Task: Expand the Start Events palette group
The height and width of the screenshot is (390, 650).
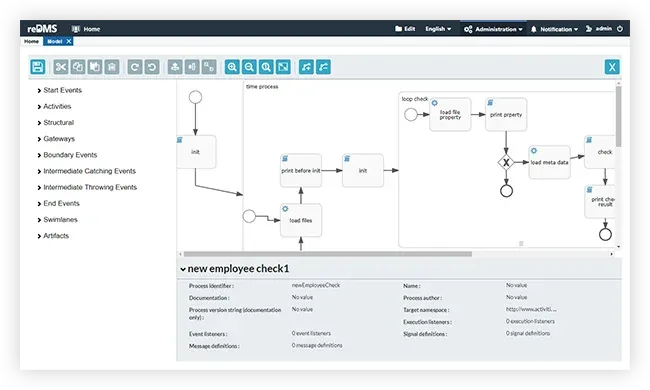Action: pyautogui.click(x=60, y=90)
